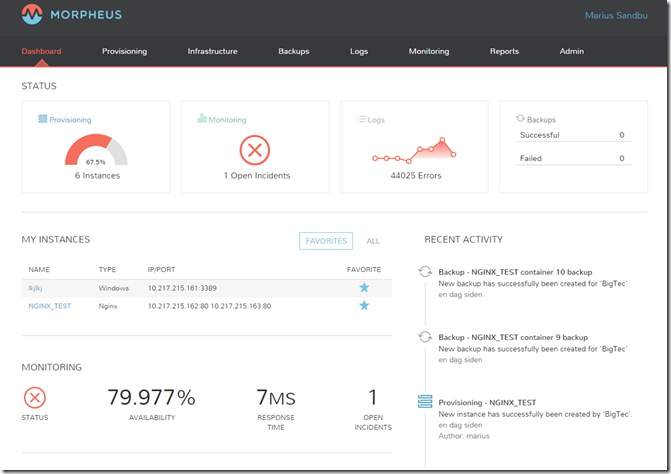Show ALL instances filter
The image size is (671, 474).
(x=373, y=241)
